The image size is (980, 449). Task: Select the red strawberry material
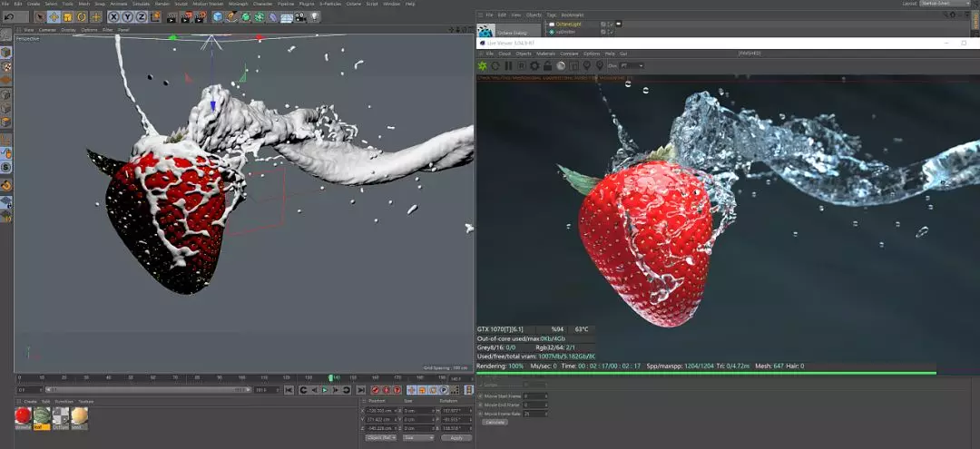[23, 416]
